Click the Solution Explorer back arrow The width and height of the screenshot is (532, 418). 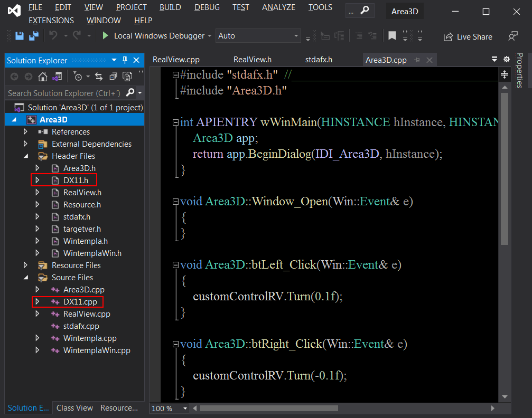pyautogui.click(x=14, y=77)
